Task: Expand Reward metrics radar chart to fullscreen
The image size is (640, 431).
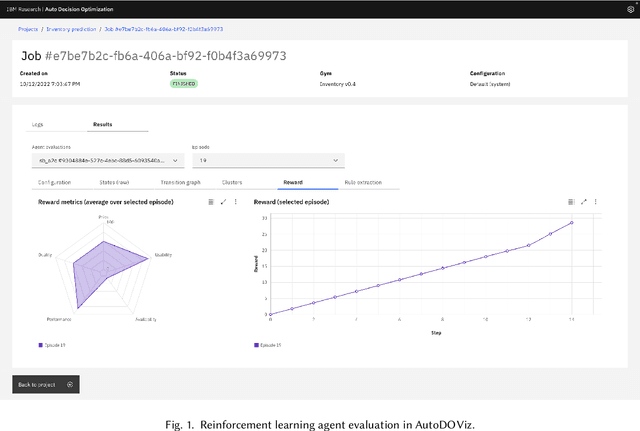Action: (223, 202)
